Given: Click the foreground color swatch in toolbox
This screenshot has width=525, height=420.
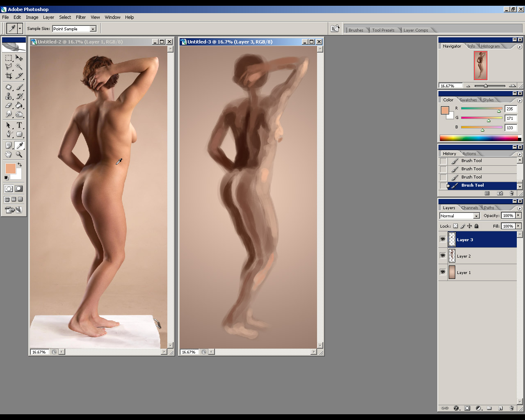Looking at the screenshot, I should tap(10, 168).
